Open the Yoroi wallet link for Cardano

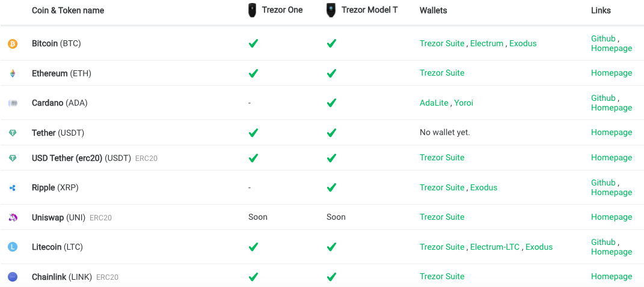coord(464,103)
